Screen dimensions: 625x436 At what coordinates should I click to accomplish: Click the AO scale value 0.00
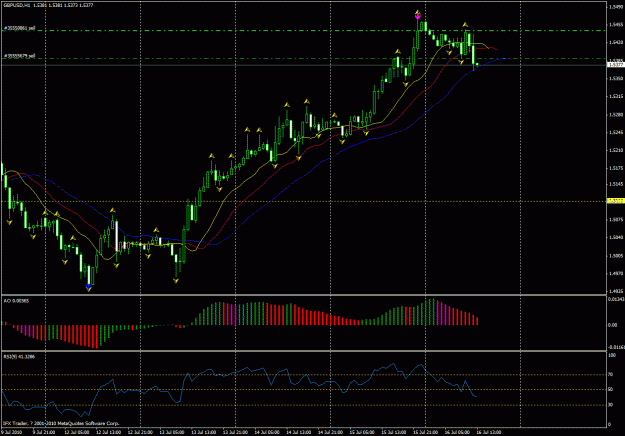click(613, 325)
